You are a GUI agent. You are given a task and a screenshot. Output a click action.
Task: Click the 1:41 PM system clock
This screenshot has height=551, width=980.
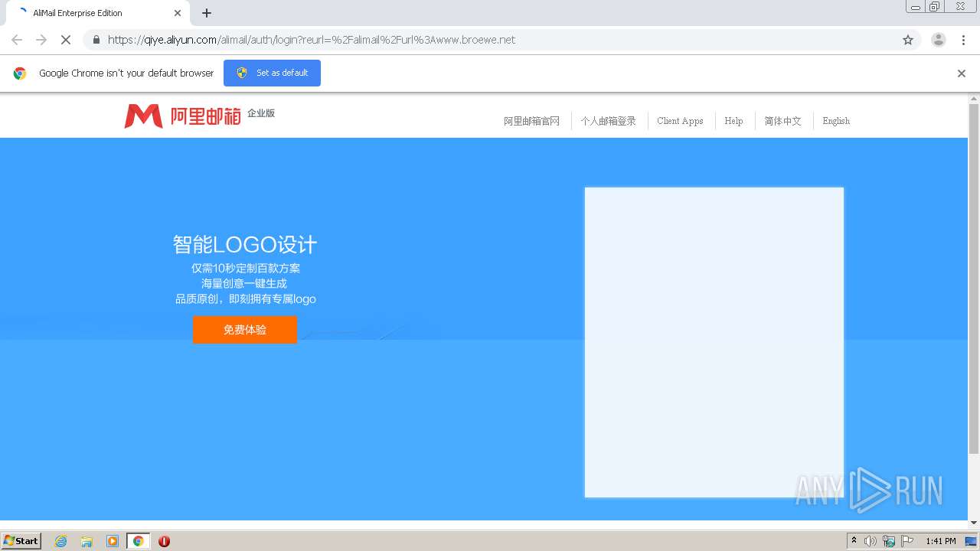(x=940, y=541)
